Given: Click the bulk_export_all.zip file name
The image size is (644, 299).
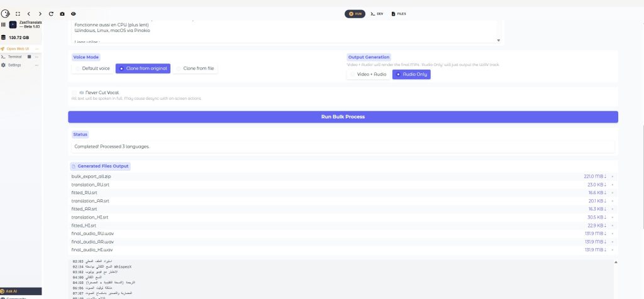Looking at the screenshot, I should pos(91,177).
